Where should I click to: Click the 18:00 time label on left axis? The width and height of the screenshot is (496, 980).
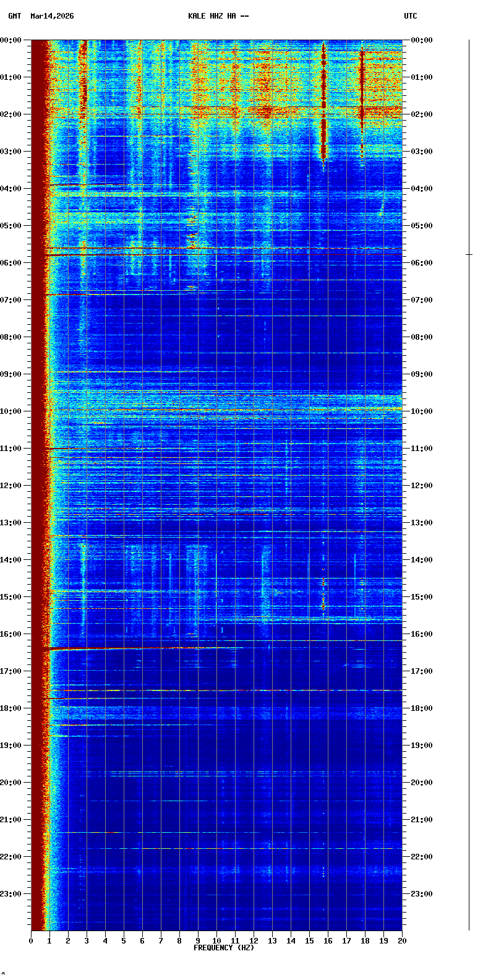click(x=11, y=708)
